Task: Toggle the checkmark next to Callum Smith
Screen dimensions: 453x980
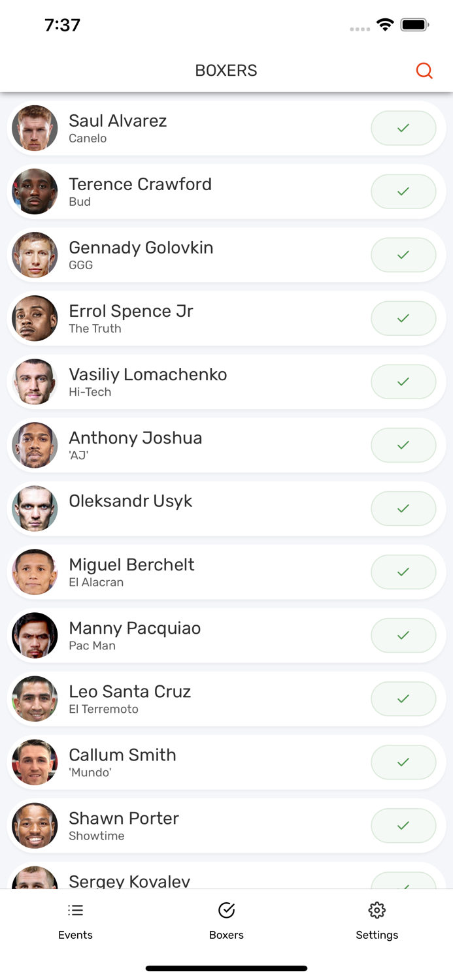Action: (x=403, y=762)
